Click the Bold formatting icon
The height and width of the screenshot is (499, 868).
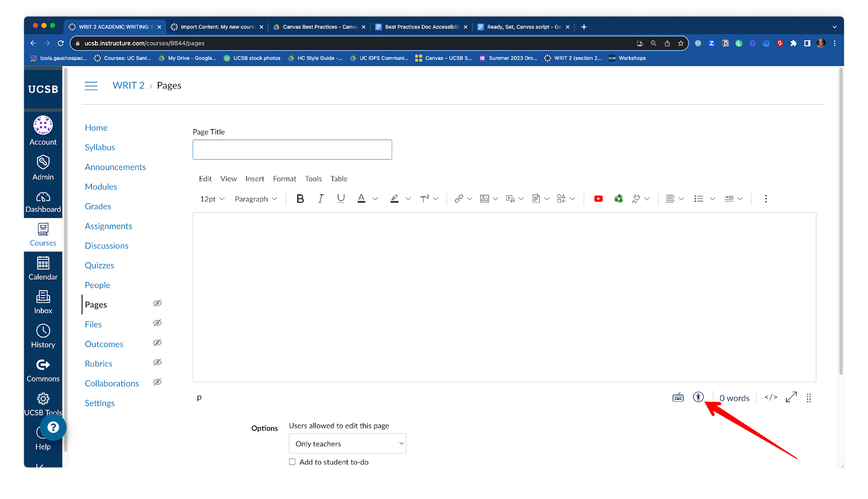[x=300, y=199]
